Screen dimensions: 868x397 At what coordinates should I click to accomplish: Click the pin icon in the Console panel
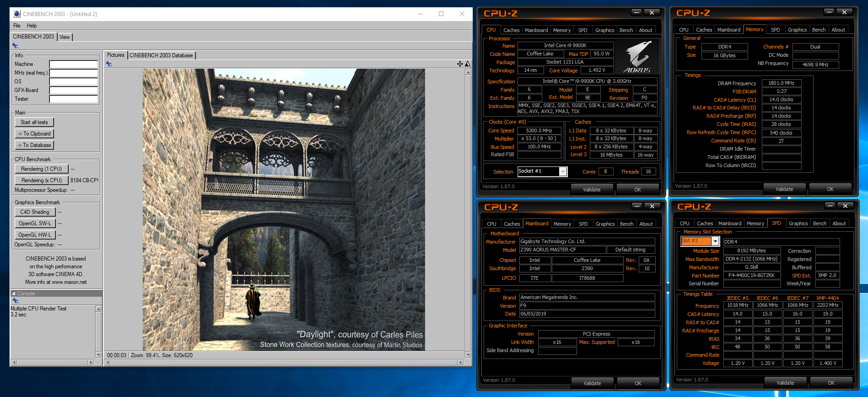[x=15, y=301]
